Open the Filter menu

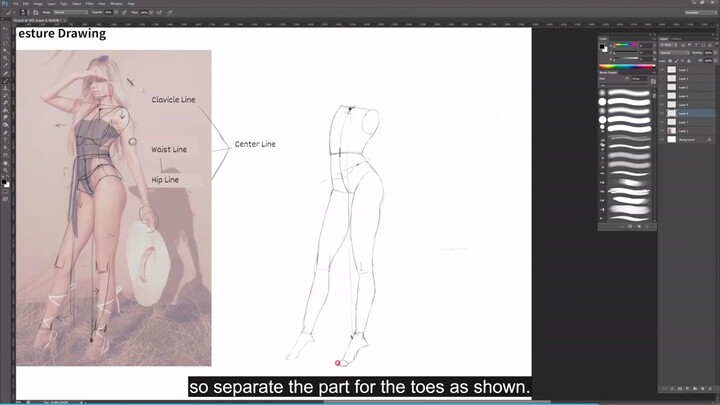pos(90,4)
